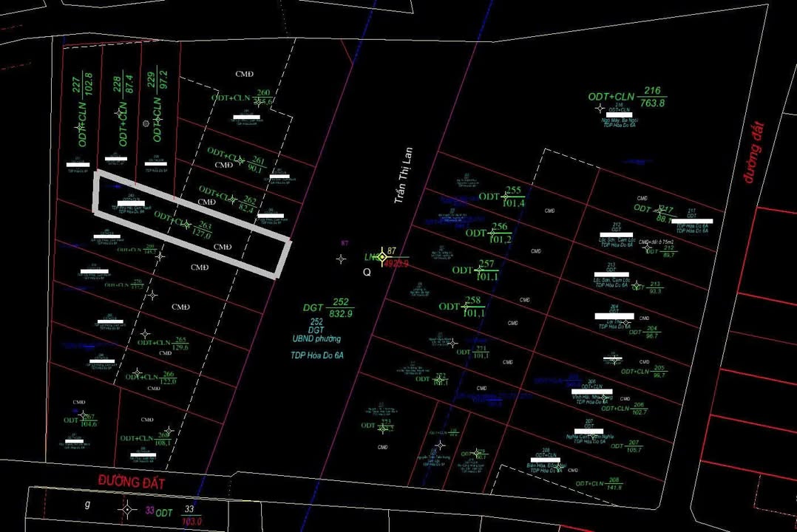
Task: Click the point marker beside parcel 216 label
Action: coord(600,108)
